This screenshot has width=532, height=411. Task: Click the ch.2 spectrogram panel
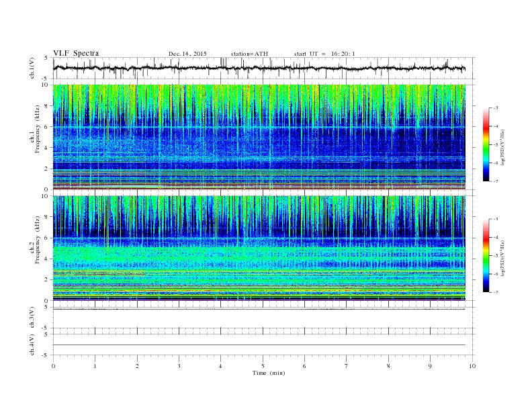259,248
